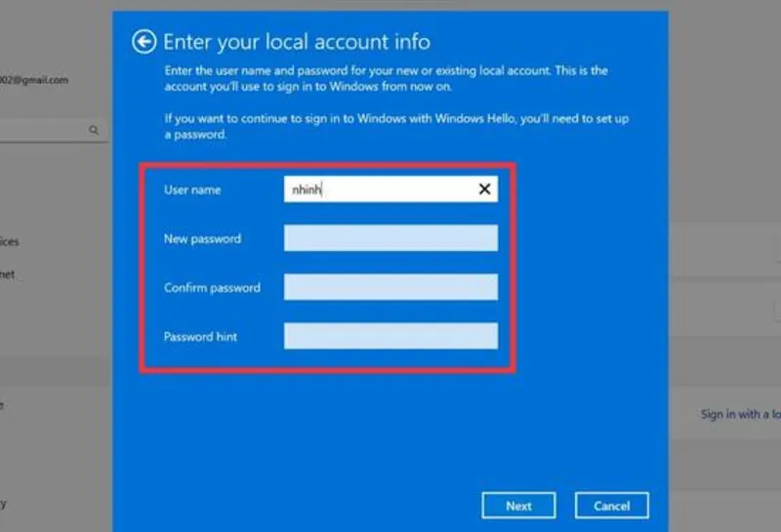Screen dimensions: 781x532
Task: Click 'Enter your local account info' heading
Action: pyautogui.click(x=296, y=42)
